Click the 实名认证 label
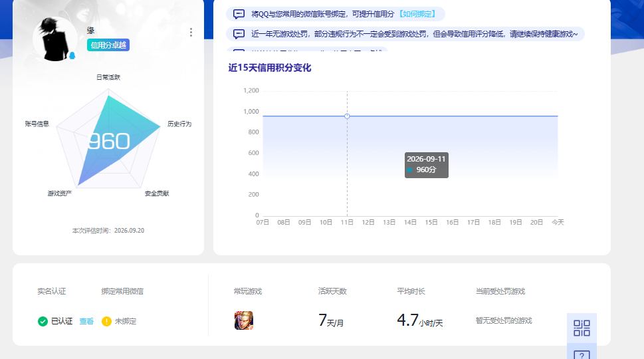Screen dimensions: 644x359 pyautogui.click(x=51, y=291)
